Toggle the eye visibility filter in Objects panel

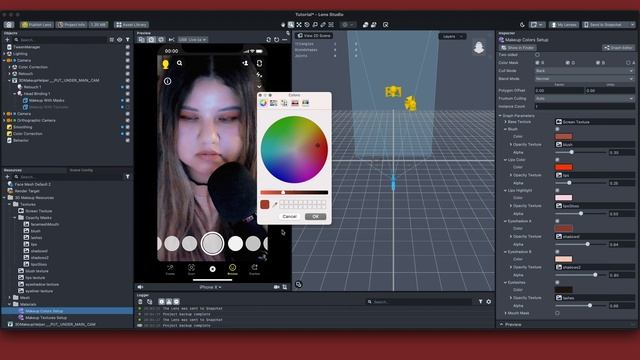120,40
